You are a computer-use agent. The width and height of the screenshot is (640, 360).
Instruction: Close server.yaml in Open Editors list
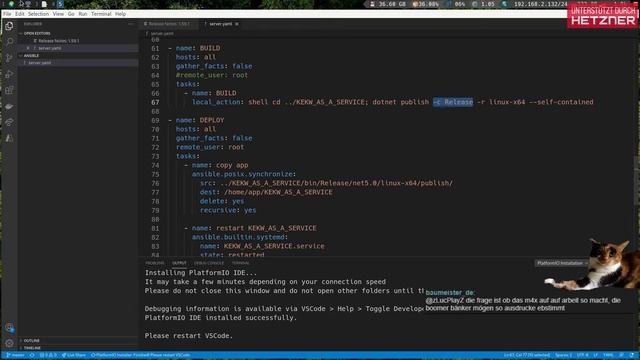coord(28,48)
